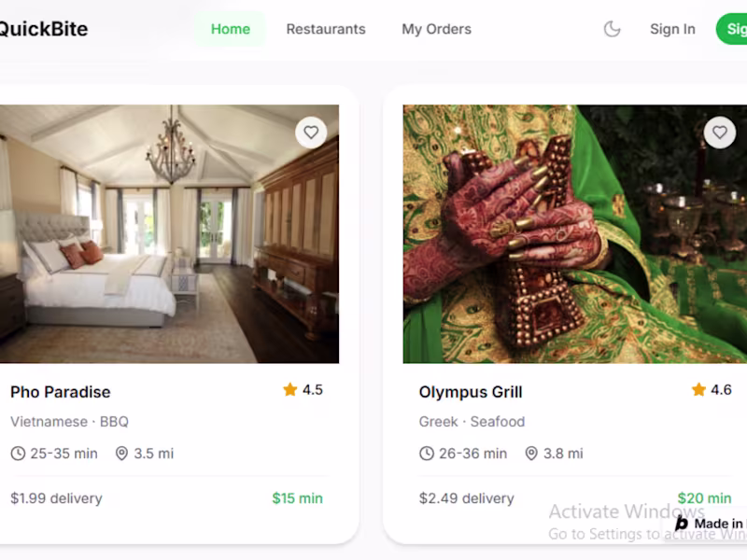Select the Pho Paradise restaurant title
Viewport: 747px width, 560px height.
click(x=61, y=392)
